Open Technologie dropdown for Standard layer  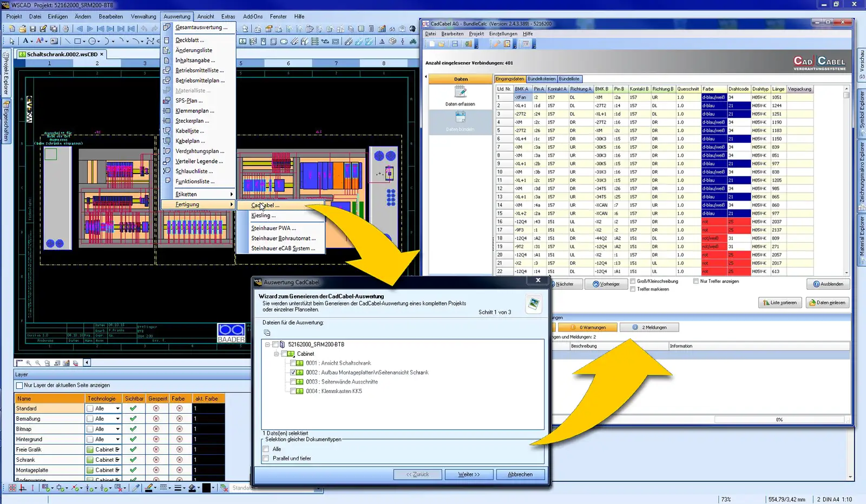[x=117, y=409]
